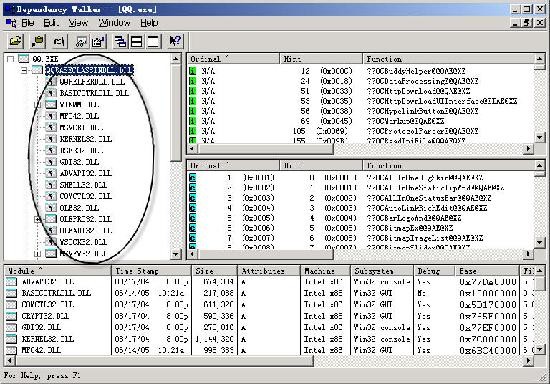550x384 pixels.
Task: Expand the WINMM.DLL tree node
Action: [x=38, y=105]
